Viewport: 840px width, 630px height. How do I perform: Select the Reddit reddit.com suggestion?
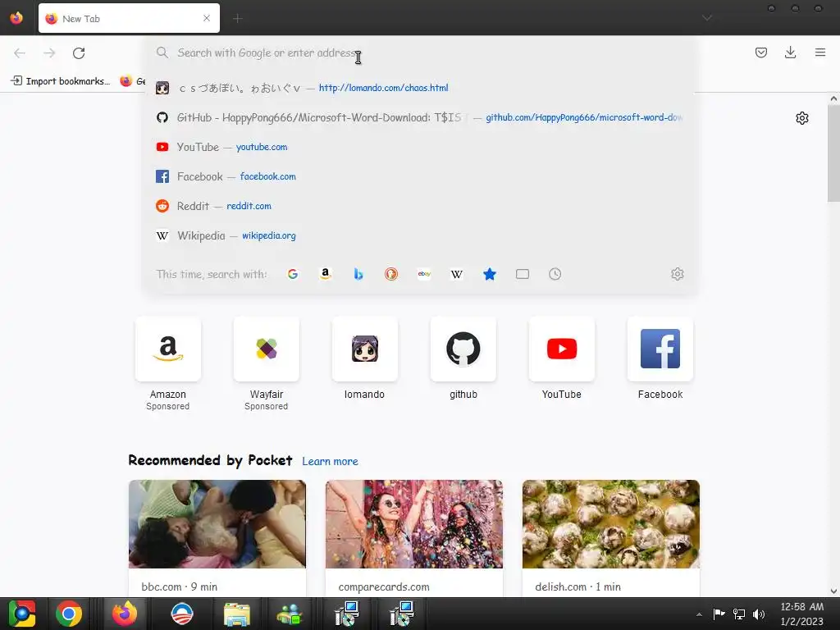click(x=419, y=206)
